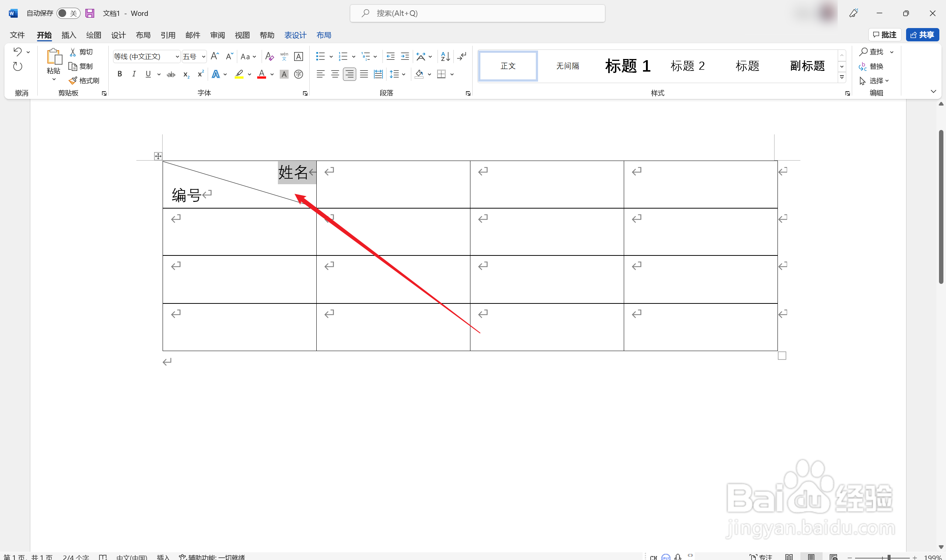Apply the Heading 1 style

627,66
